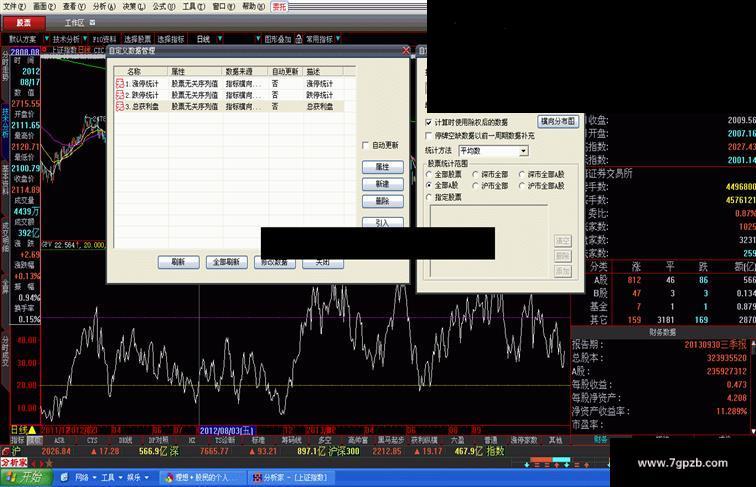Open the 查看 menu
Image resolution: width=756 pixels, height=487 pixels.
pos(74,6)
